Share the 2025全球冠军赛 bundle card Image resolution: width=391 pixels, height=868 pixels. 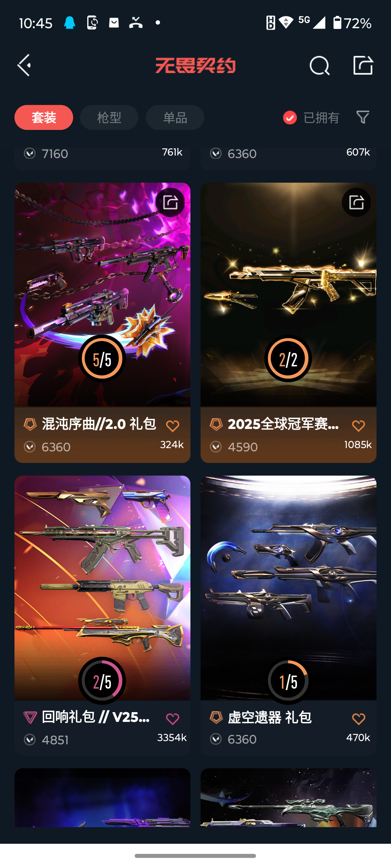(x=356, y=202)
